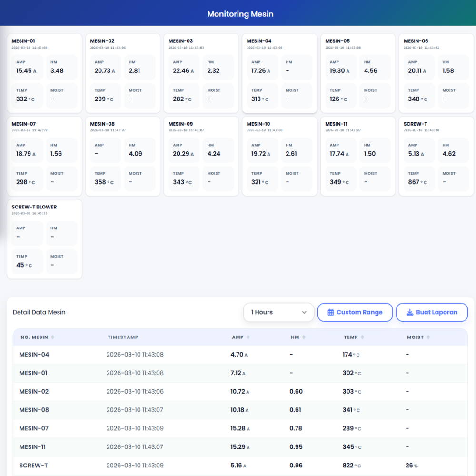Select the MESIN-01 machine card
This screenshot has height=476, width=476.
pos(44,73)
